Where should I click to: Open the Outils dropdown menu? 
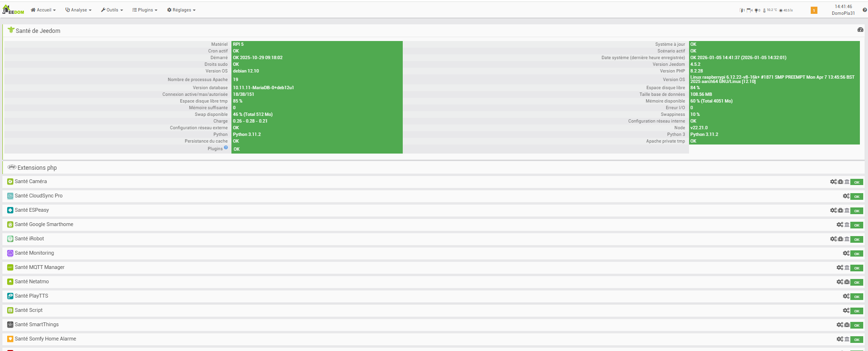tap(112, 10)
